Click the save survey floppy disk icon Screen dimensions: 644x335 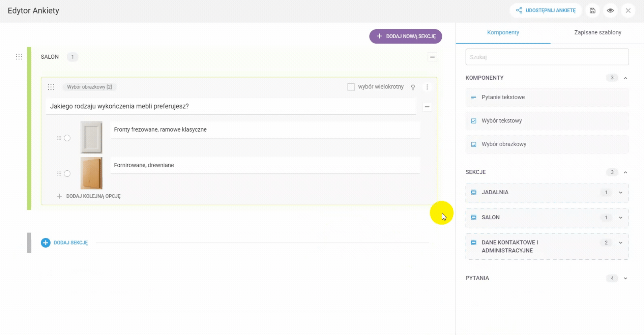[592, 10]
